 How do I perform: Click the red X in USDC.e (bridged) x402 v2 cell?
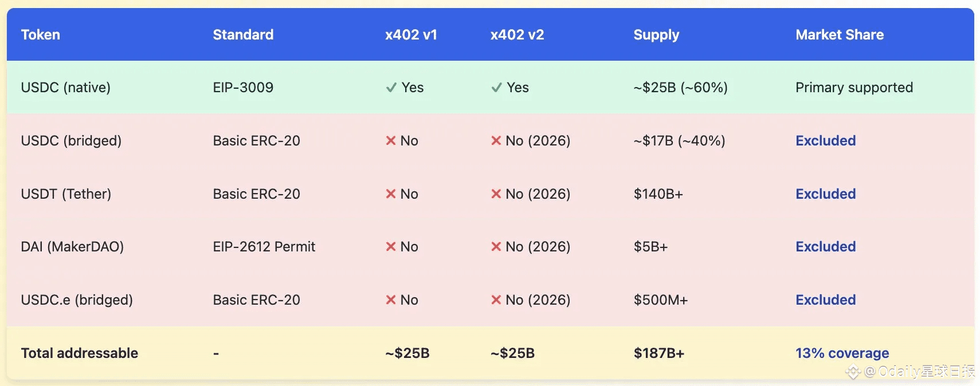point(496,300)
